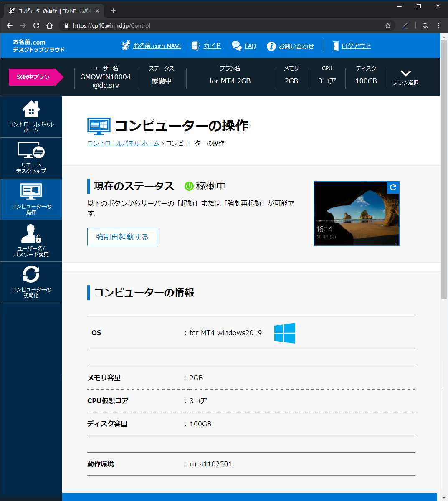
Task: Click the お名前.com デスクトップクラウド logo
Action: pos(38,46)
